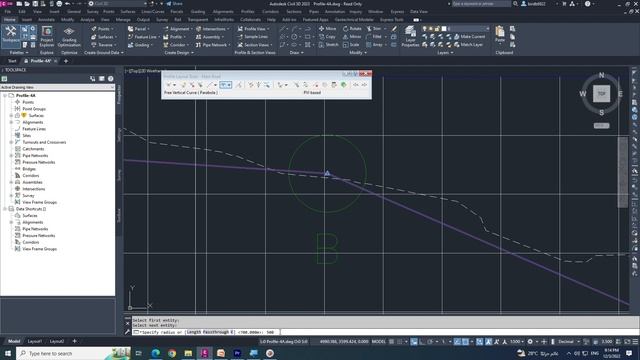Select the Copy tool in Modify panel

(327, 37)
